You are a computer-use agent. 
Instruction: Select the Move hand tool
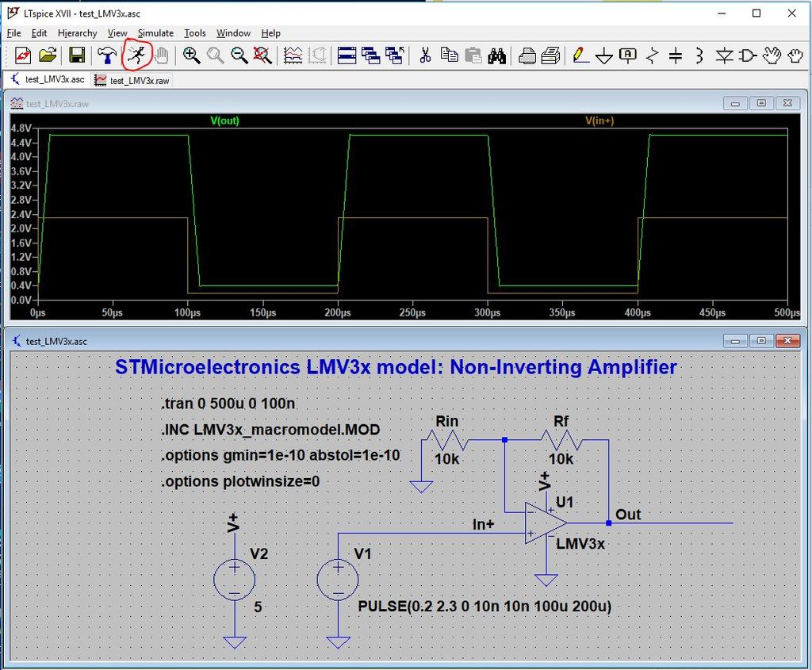pyautogui.click(x=772, y=56)
